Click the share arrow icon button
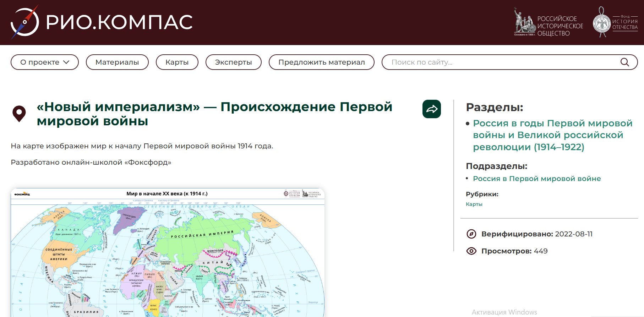The image size is (644, 317). point(431,109)
